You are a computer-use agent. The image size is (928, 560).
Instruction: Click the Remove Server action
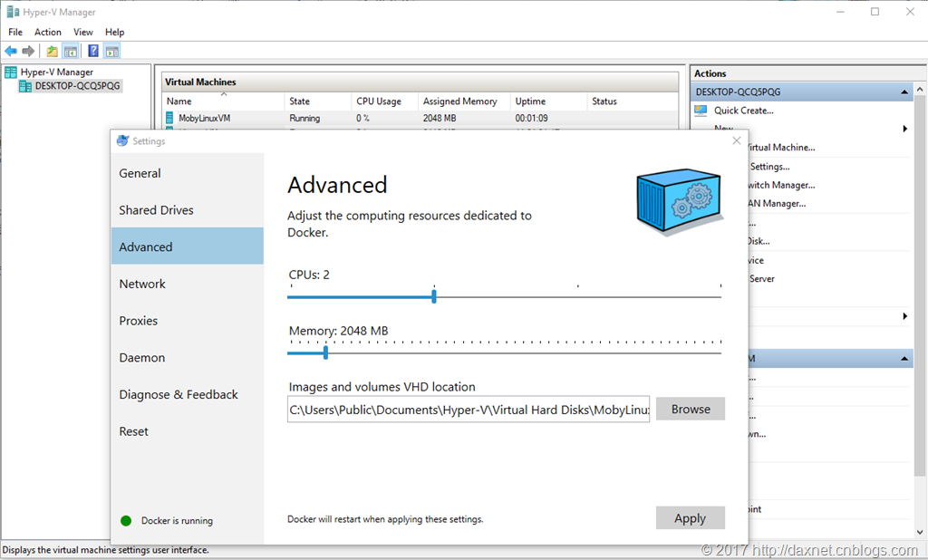pyautogui.click(x=761, y=279)
